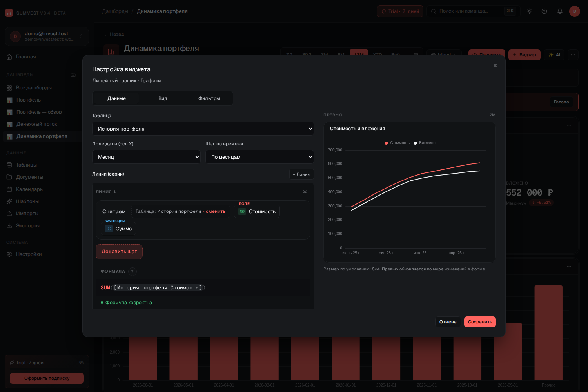Image resolution: width=588 pixels, height=392 pixels.
Task: Click the Сохранить button
Action: 480,322
